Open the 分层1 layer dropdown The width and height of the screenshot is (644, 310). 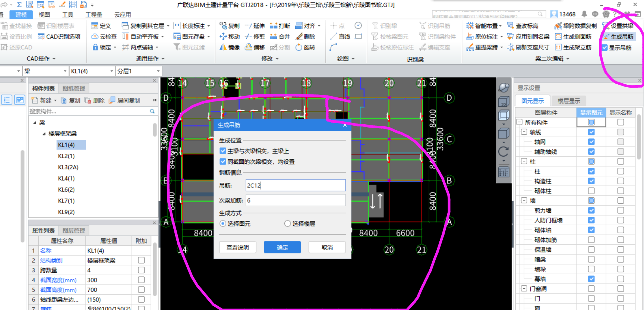tap(158, 71)
